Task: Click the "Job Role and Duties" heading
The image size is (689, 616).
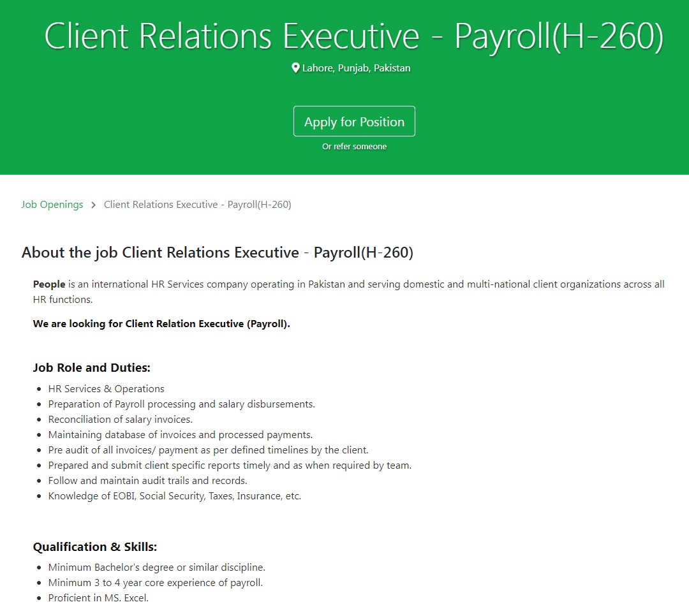Action: coord(92,368)
